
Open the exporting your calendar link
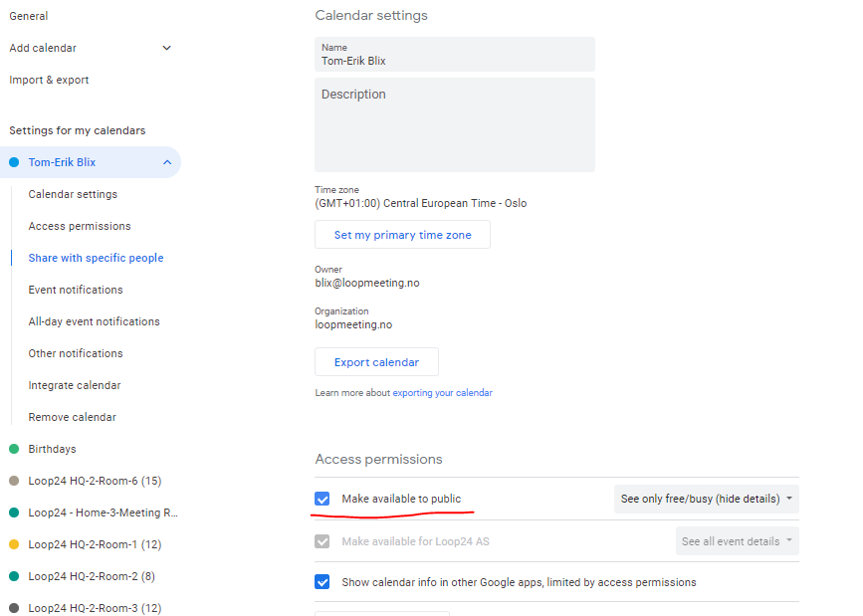click(x=442, y=392)
